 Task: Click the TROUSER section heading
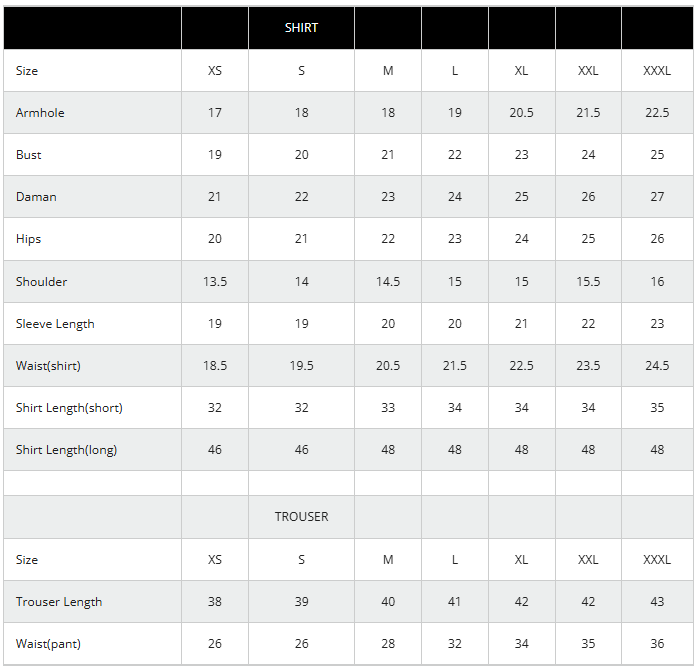(301, 517)
